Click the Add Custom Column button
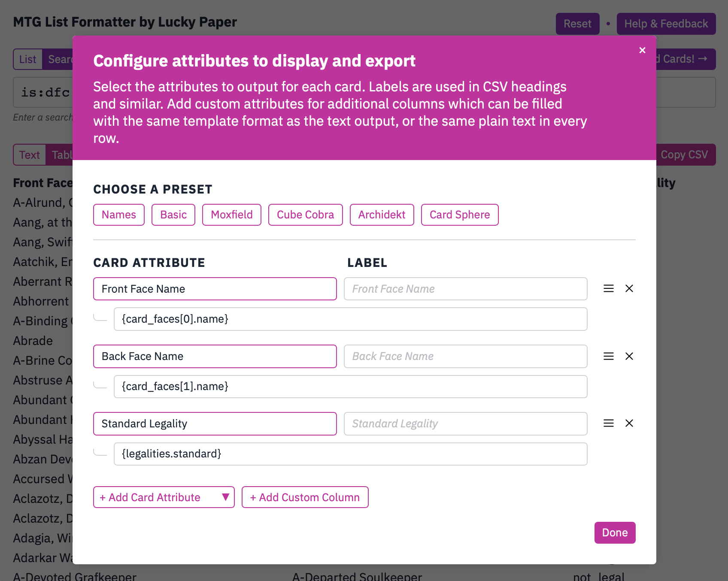Viewport: 728px width, 581px height. [305, 497]
